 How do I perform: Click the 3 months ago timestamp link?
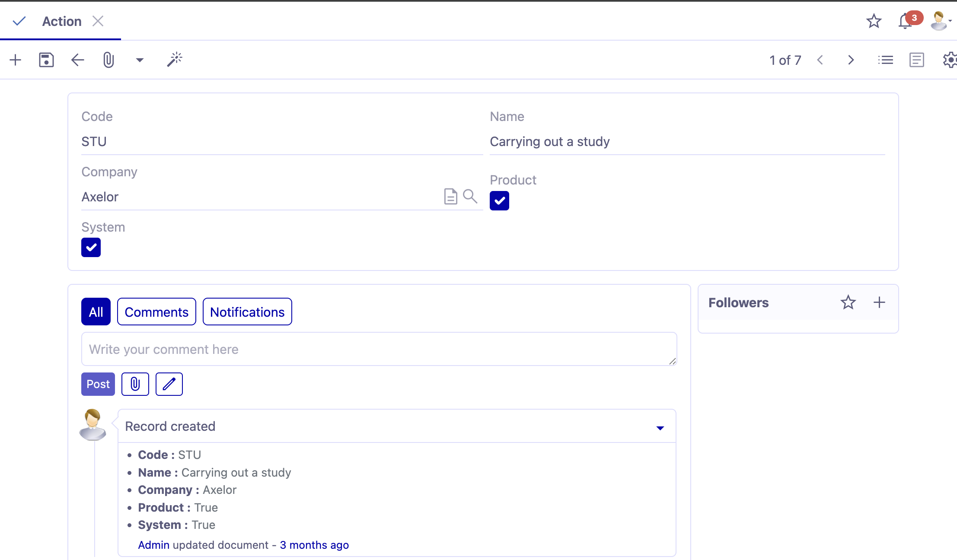coord(314,545)
